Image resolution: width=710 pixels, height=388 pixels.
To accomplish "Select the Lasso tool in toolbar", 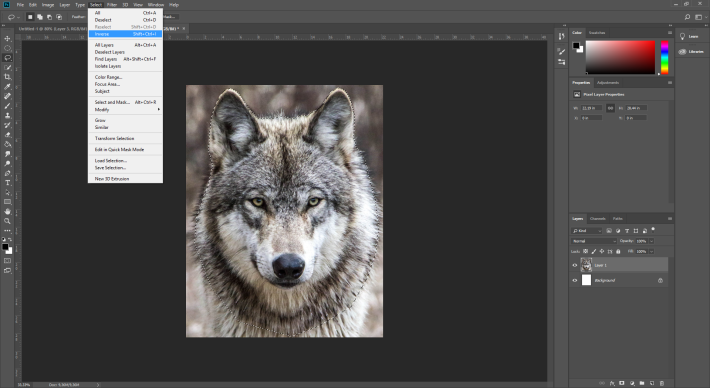I will pos(7,57).
